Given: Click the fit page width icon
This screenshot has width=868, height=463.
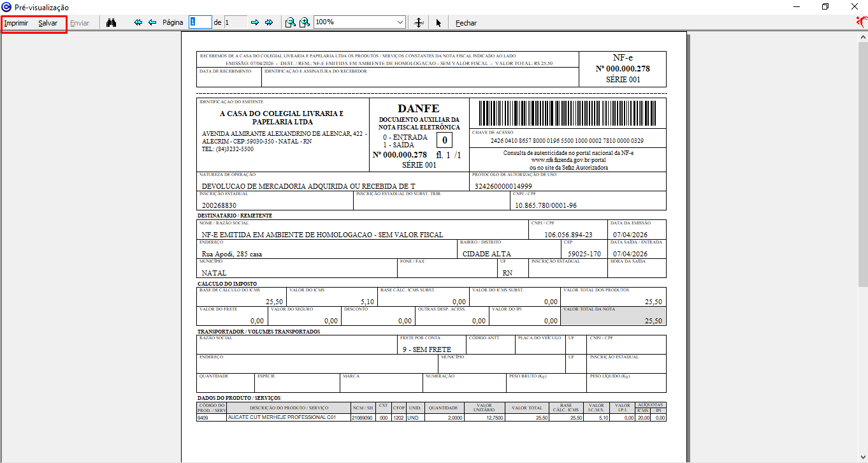Looking at the screenshot, I should click(x=419, y=22).
